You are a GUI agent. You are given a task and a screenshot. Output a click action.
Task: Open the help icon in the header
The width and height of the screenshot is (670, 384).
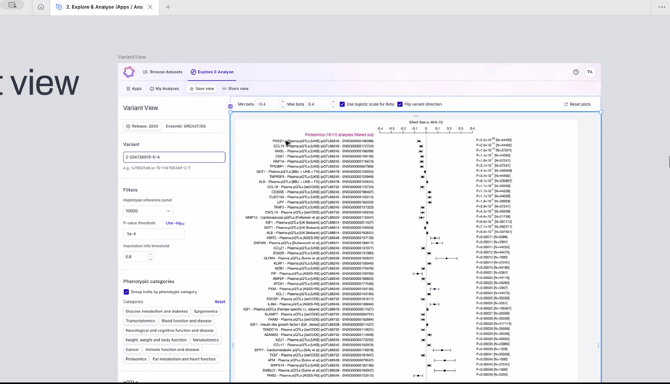coord(576,72)
